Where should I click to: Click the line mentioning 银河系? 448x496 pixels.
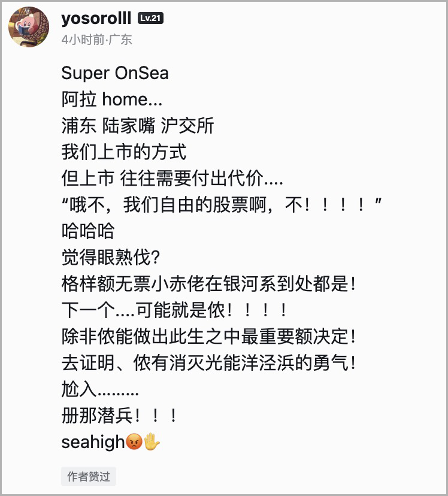(208, 284)
